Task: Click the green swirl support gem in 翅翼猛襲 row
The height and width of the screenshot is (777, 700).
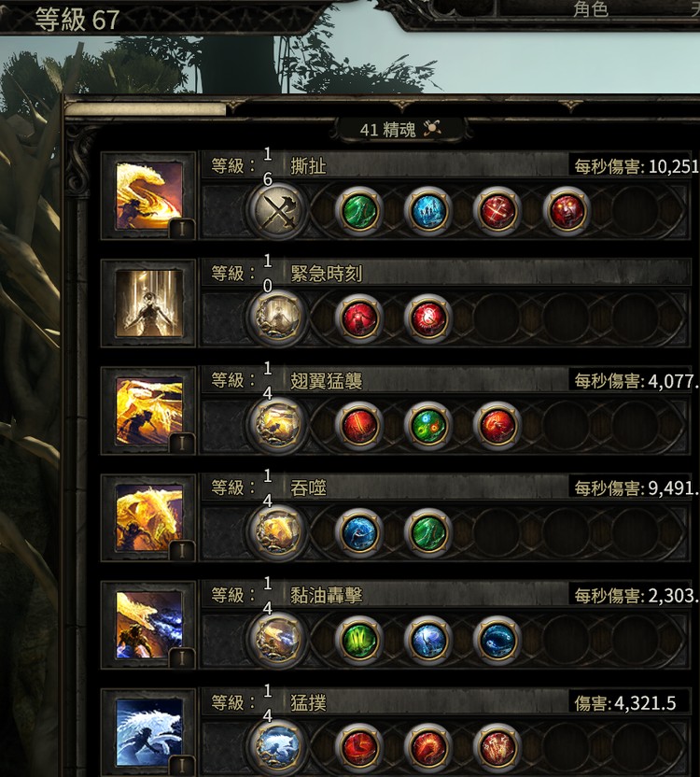Action: click(x=428, y=425)
